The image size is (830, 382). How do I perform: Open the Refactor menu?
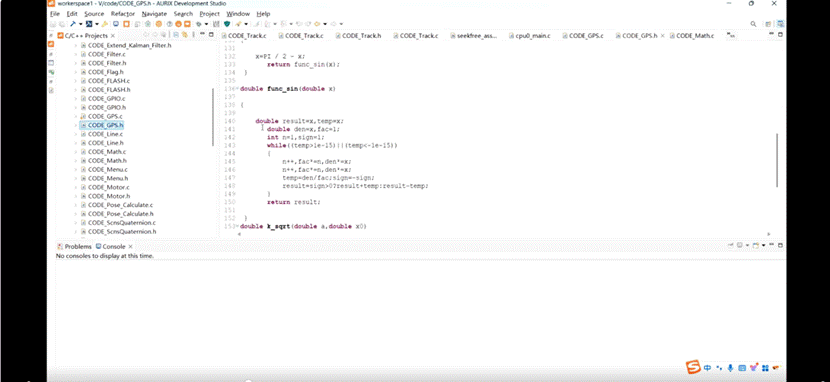(x=123, y=14)
